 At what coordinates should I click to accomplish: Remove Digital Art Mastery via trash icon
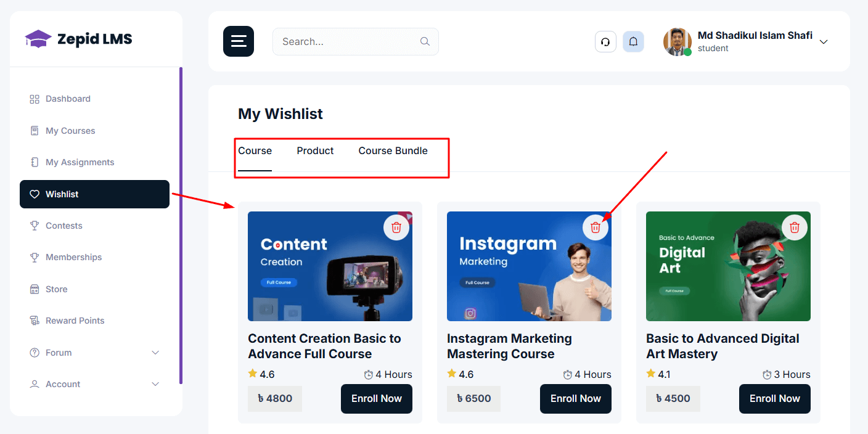click(795, 227)
